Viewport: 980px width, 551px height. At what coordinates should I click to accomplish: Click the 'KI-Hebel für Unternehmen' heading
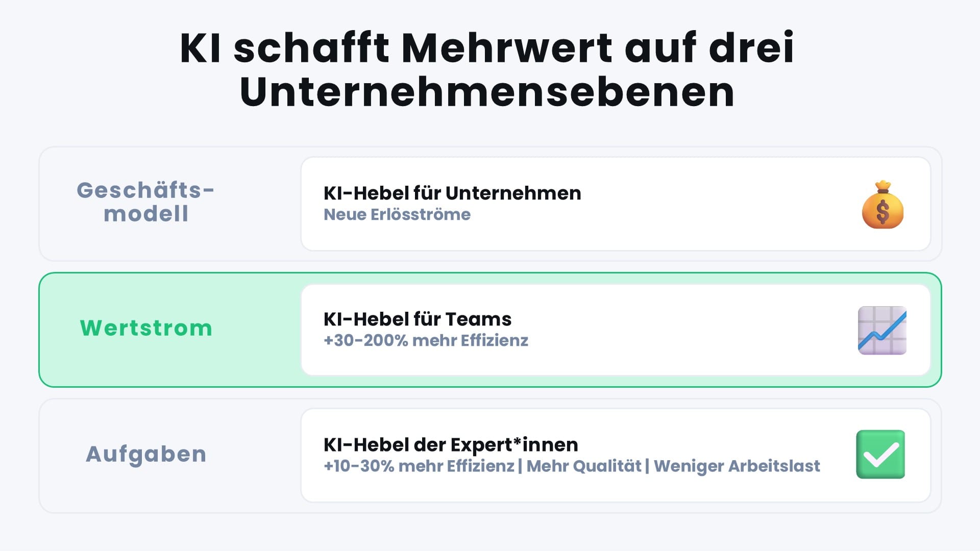pyautogui.click(x=452, y=193)
